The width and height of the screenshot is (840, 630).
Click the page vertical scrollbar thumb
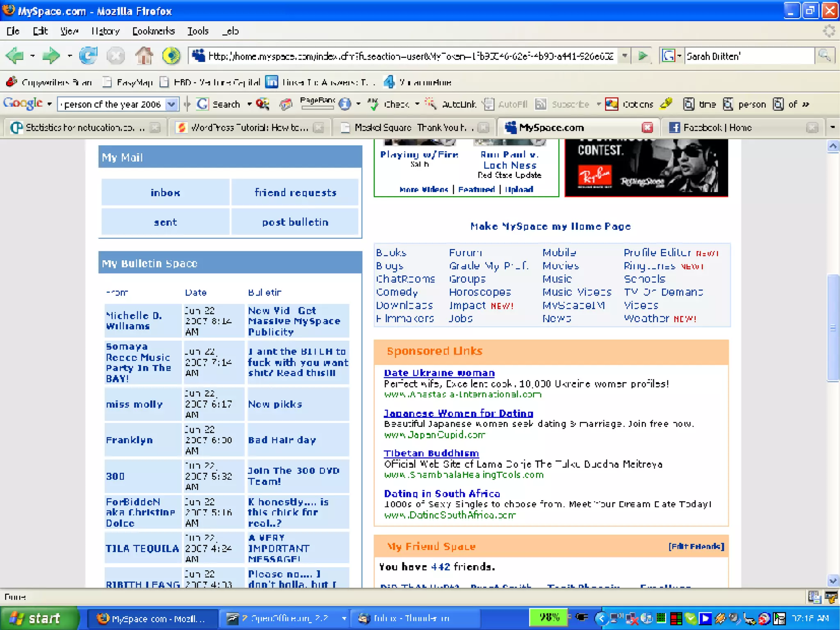833,328
